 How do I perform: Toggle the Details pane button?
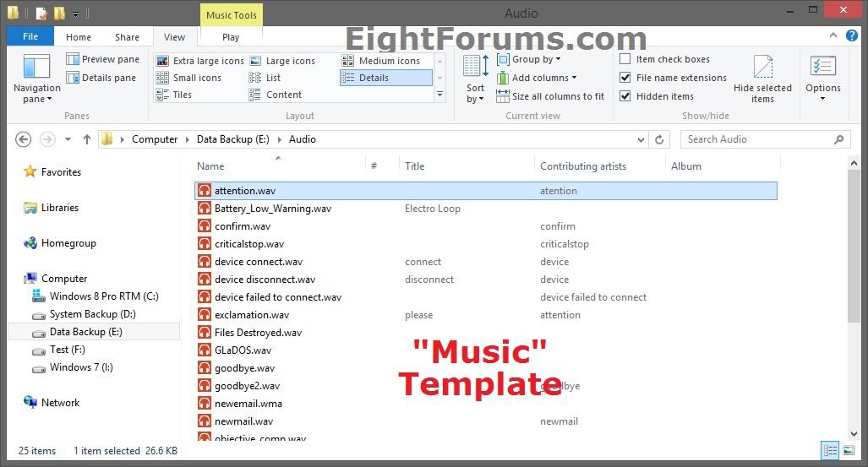pyautogui.click(x=101, y=78)
